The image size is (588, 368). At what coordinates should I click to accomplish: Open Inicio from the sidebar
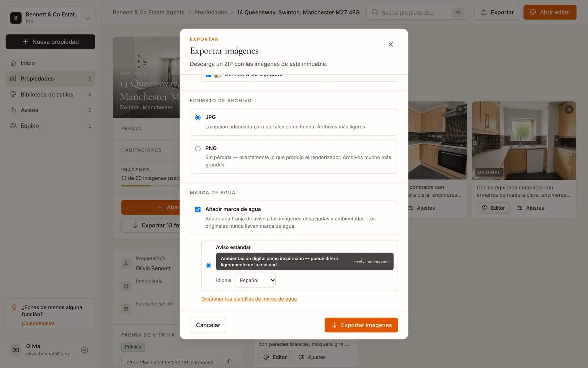click(x=51, y=63)
